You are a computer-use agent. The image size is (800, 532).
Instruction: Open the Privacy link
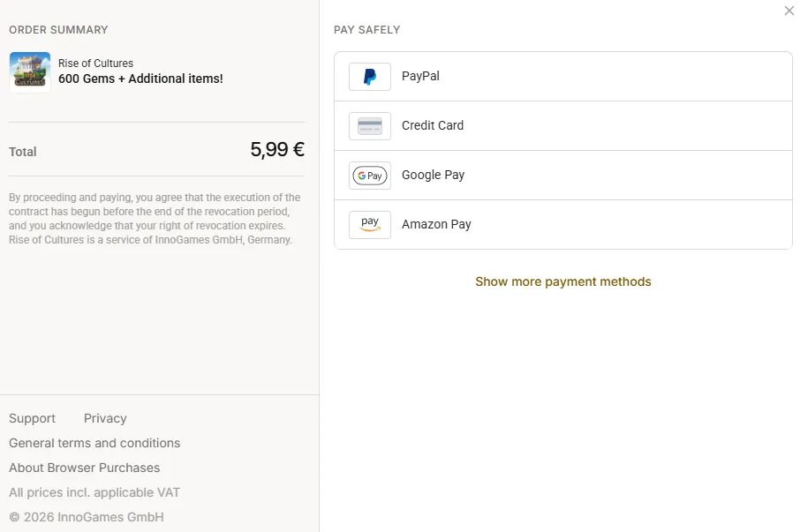point(105,418)
